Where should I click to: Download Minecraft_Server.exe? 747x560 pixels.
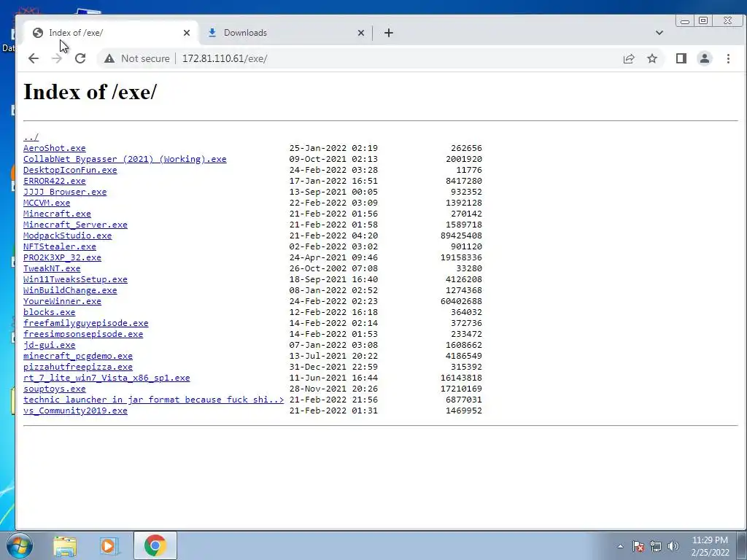(75, 225)
